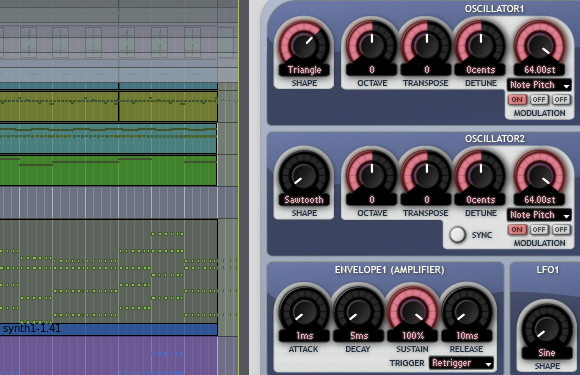Viewport: 580px width, 375px height.
Task: Toggle Oscillator2 modulation ON button
Action: [x=517, y=230]
